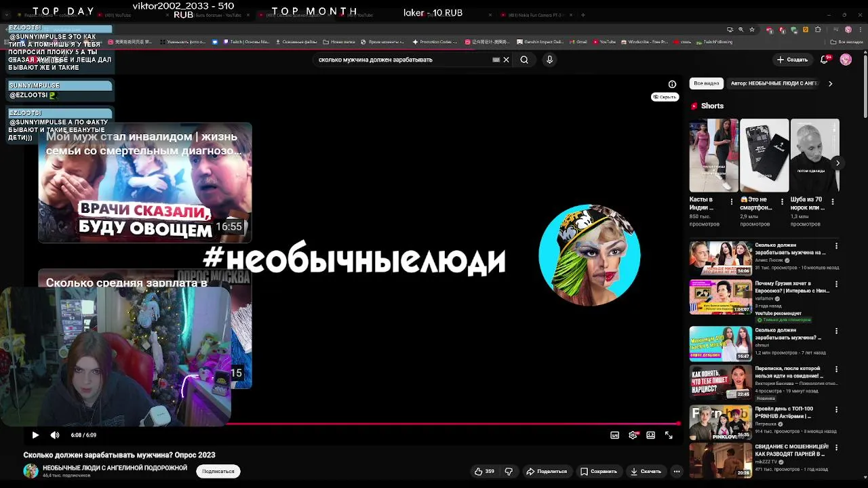This screenshot has height=488, width=868.
Task: Open options for the Касты в Индии short
Action: 731,201
